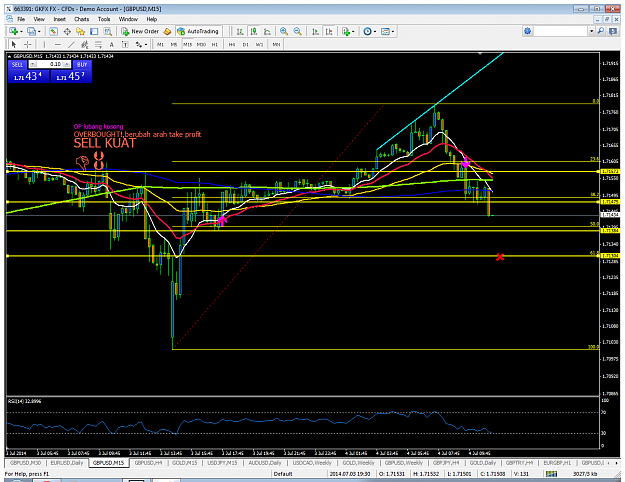
Task: Open the File menu
Action: [21, 19]
